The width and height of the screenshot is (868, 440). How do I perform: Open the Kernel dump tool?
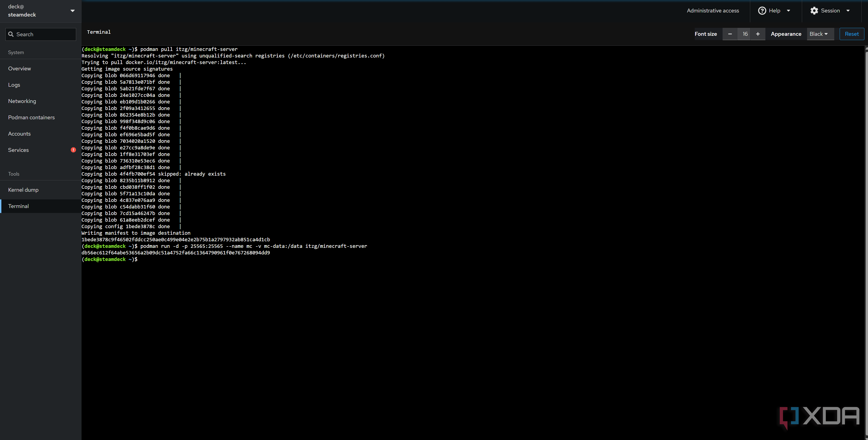[41, 190]
